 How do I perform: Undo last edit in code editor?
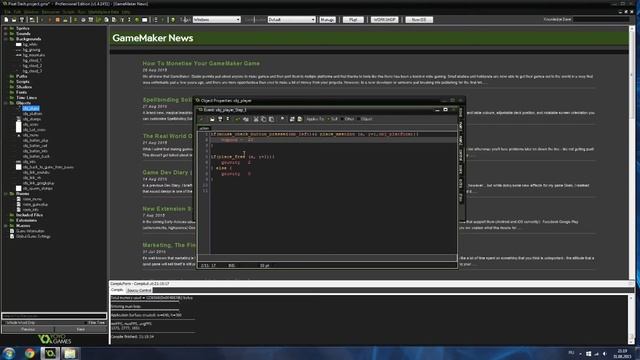[237, 119]
